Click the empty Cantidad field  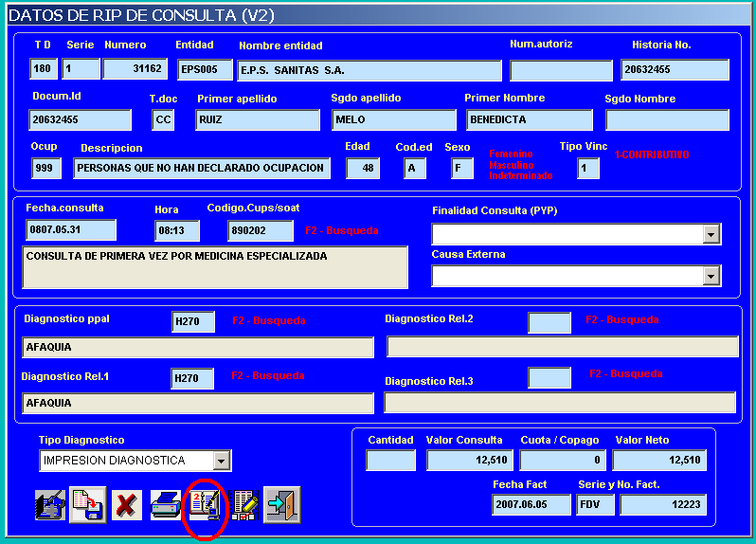click(391, 460)
